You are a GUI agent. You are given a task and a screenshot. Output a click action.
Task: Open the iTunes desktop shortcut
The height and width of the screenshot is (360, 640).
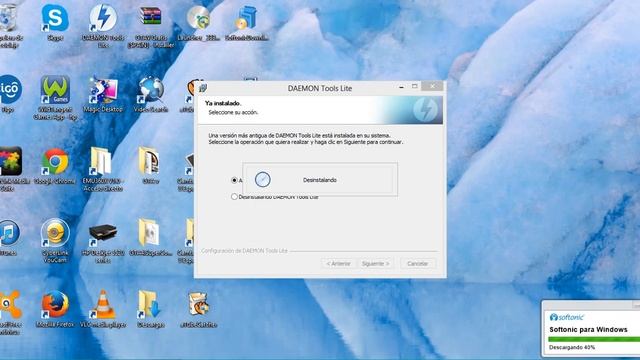[9, 233]
